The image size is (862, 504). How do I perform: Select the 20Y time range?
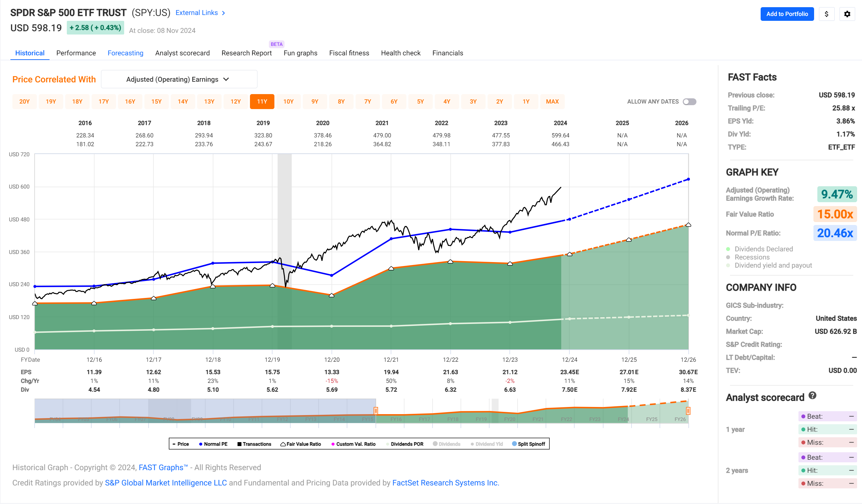click(24, 102)
